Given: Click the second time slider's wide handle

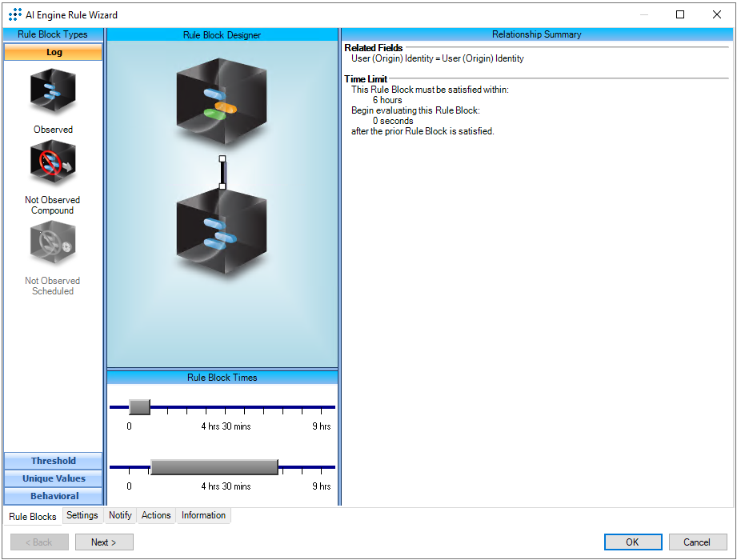Looking at the screenshot, I should 214,467.
